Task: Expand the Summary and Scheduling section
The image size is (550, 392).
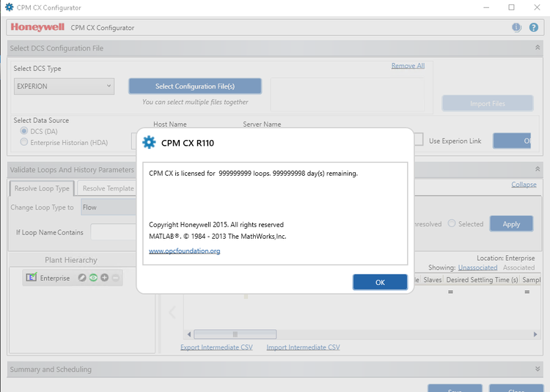Action: [x=538, y=369]
